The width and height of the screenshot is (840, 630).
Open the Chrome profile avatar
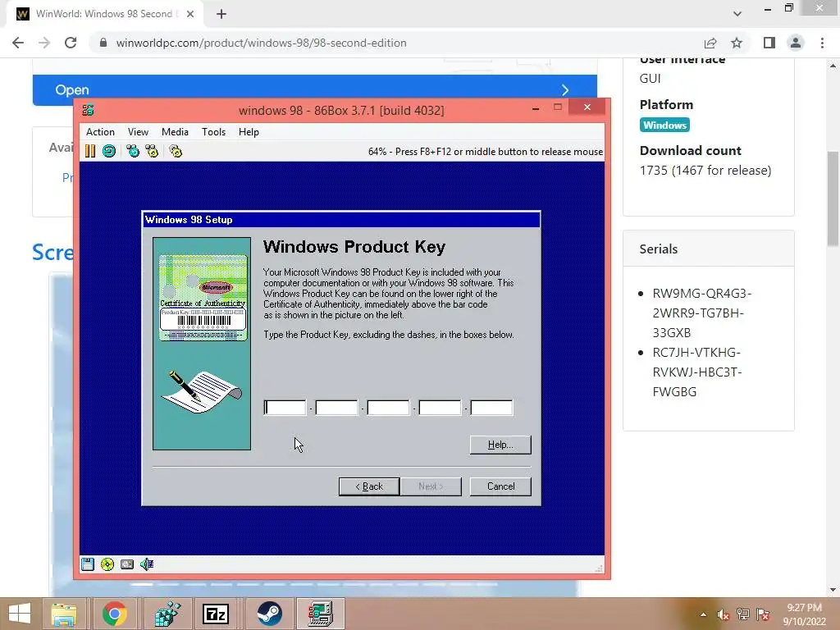point(796,43)
